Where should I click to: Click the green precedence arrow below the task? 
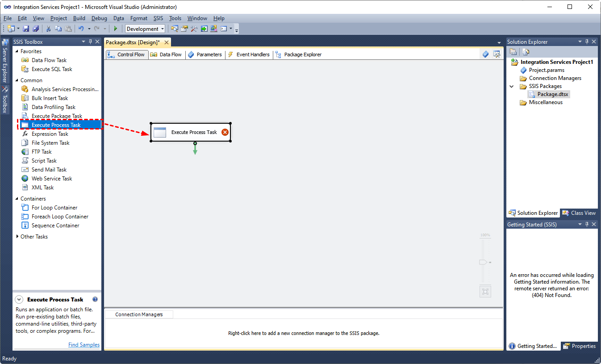195,149
